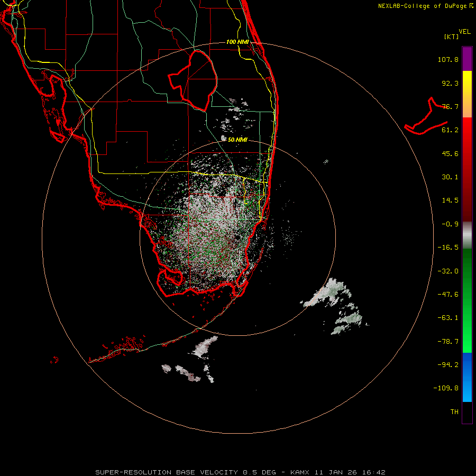Click the 107.8 legend value
Screen dimensions: 476x476
[448, 59]
